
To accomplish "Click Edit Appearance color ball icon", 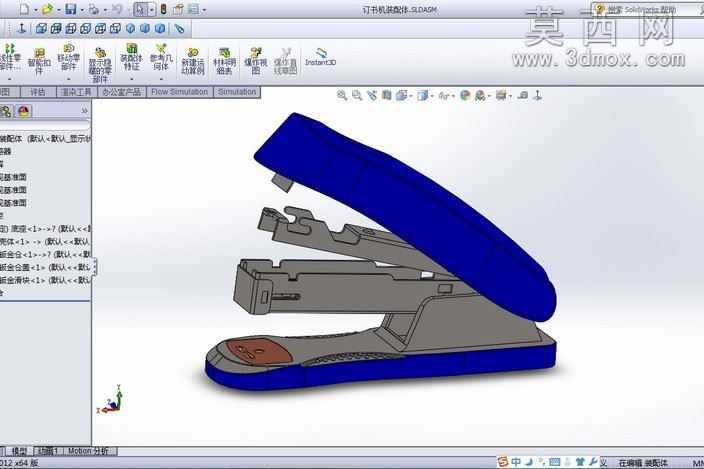I will pyautogui.click(x=465, y=95).
